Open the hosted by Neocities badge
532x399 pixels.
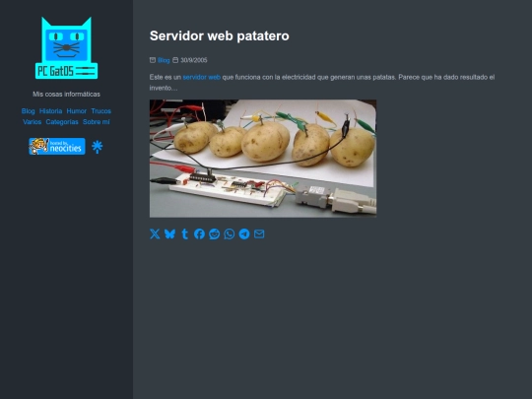pos(57,146)
